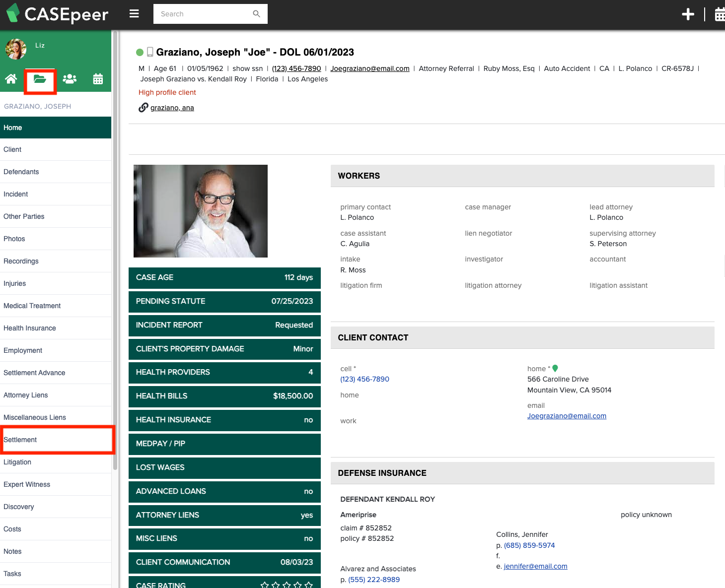The width and height of the screenshot is (725, 588).
Task: Open the Employment sidebar item
Action: [x=56, y=350]
